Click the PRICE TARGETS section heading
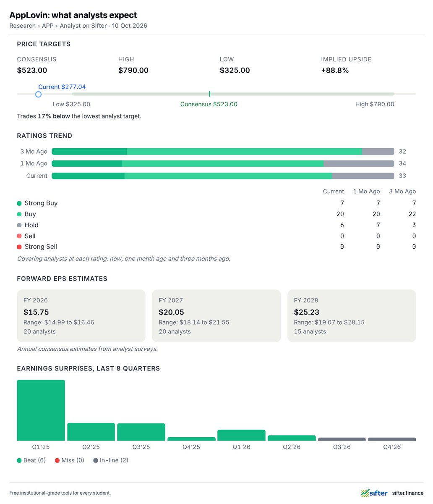 coord(44,44)
